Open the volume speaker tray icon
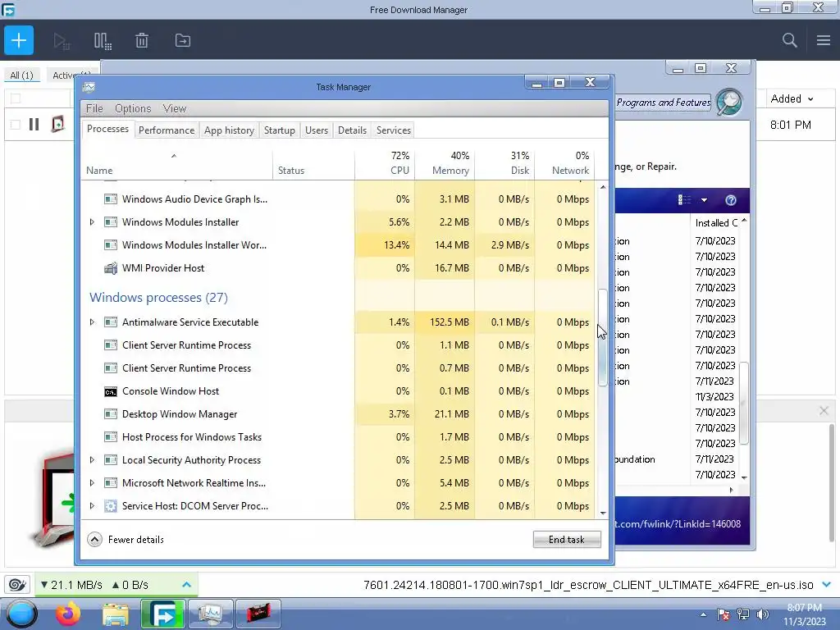Screen dimensions: 840x630 (762, 614)
